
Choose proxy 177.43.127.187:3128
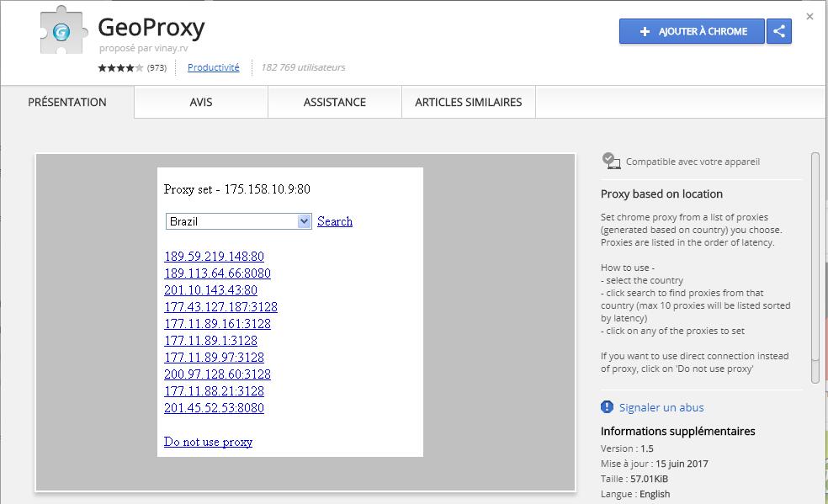tap(220, 307)
